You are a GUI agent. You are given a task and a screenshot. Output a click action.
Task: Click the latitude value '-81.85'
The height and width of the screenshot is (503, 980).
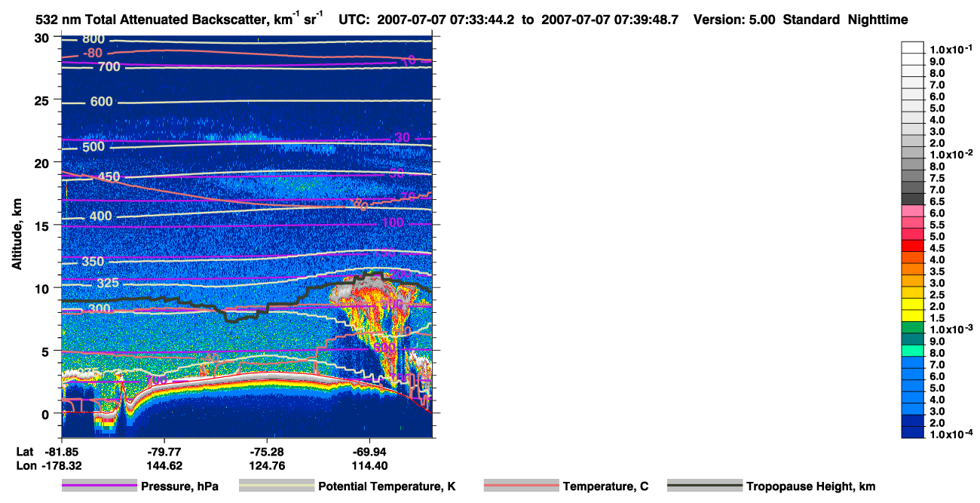point(61,451)
